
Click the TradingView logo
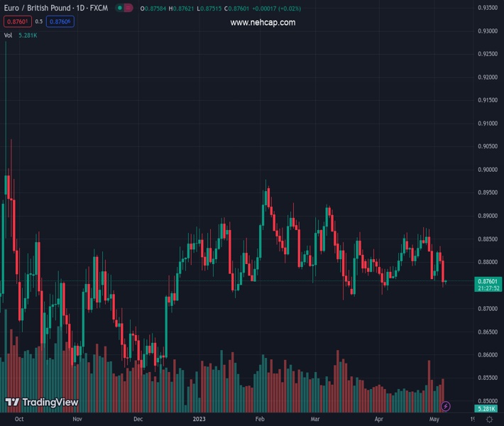(41, 403)
